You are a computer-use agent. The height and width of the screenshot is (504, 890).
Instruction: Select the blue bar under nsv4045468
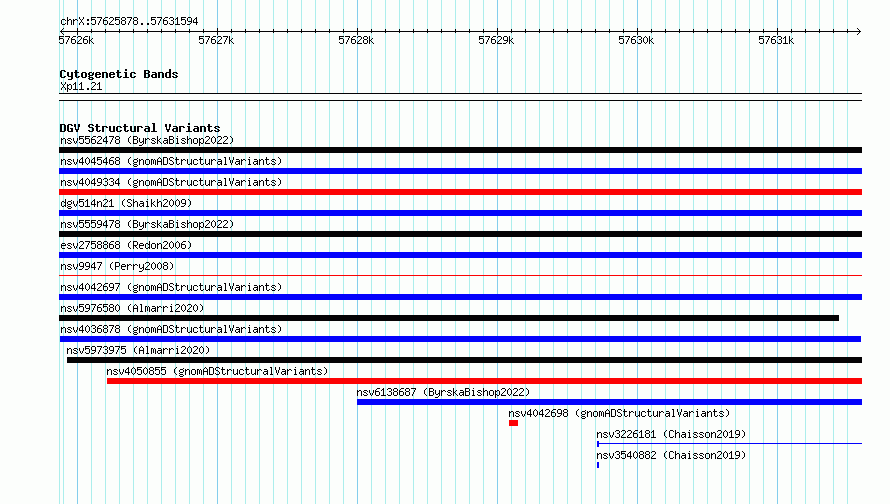(x=460, y=171)
